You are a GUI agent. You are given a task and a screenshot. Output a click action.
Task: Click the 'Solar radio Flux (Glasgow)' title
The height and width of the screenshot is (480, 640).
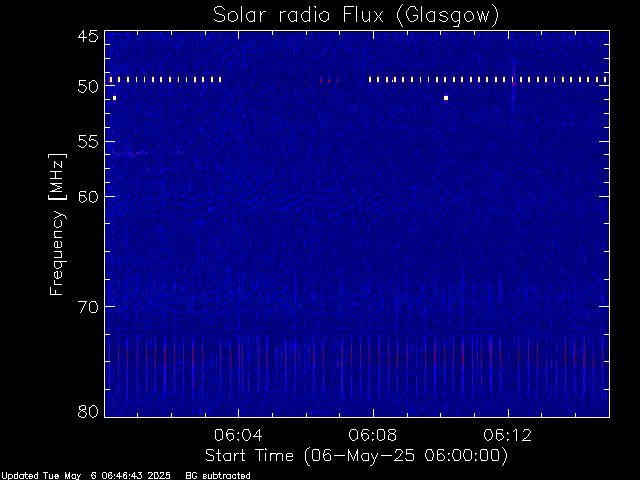pos(356,16)
